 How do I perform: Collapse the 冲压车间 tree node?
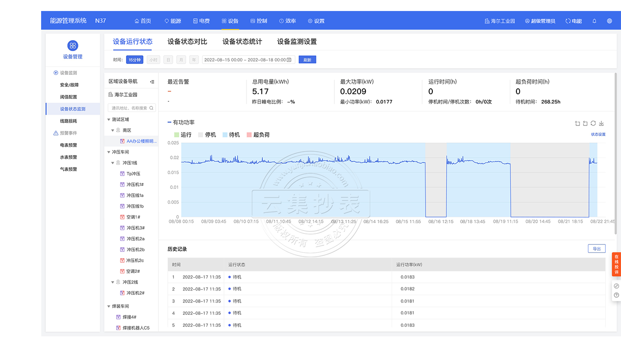tap(108, 152)
